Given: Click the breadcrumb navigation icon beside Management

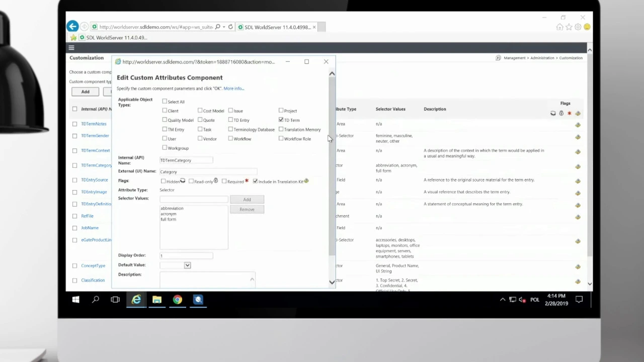Looking at the screenshot, I should (498, 58).
